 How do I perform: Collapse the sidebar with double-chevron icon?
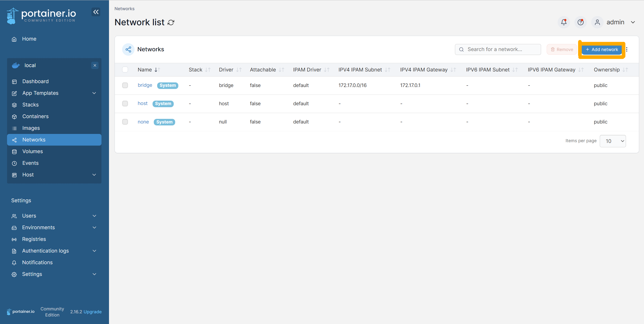[96, 12]
